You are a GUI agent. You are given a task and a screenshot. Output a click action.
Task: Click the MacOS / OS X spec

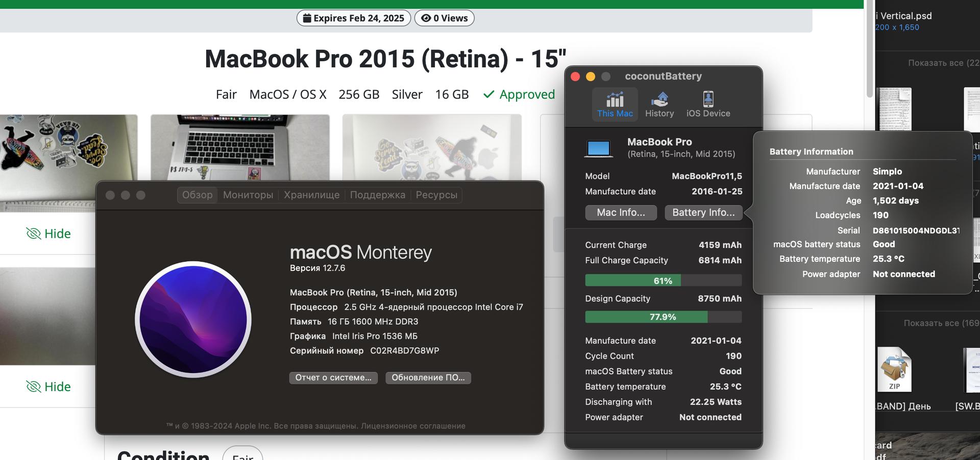288,94
